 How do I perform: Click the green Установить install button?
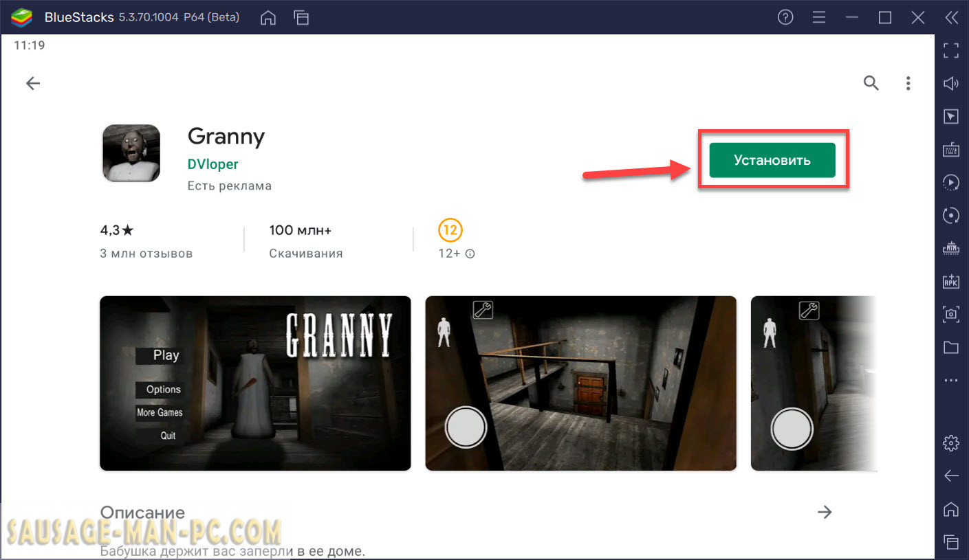pos(772,160)
